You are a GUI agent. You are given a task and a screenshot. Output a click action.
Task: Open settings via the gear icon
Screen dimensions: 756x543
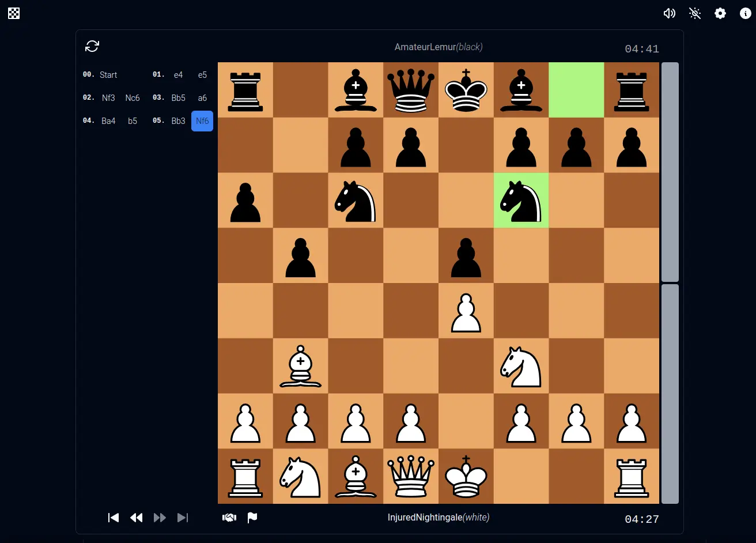pos(720,13)
